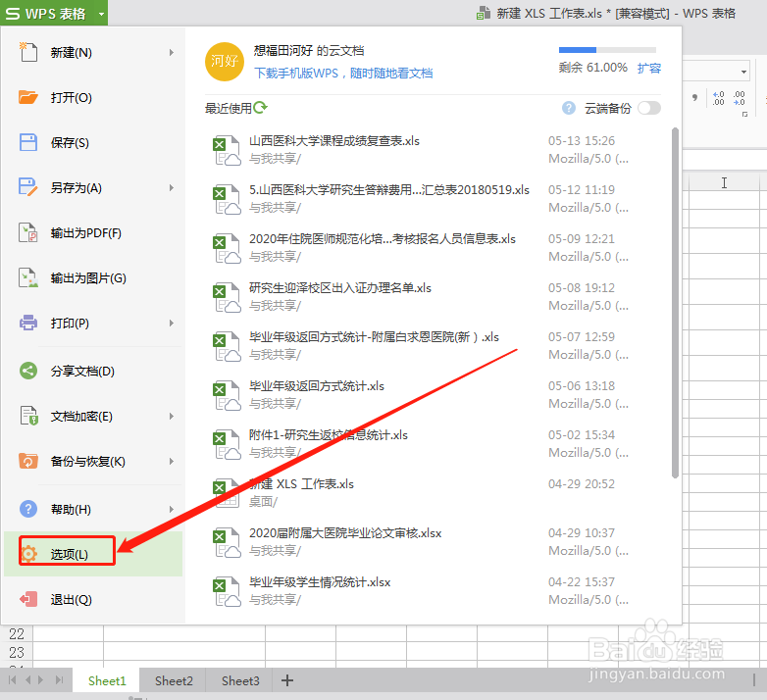Click the Print icon
This screenshot has height=700, width=767.
27,323
